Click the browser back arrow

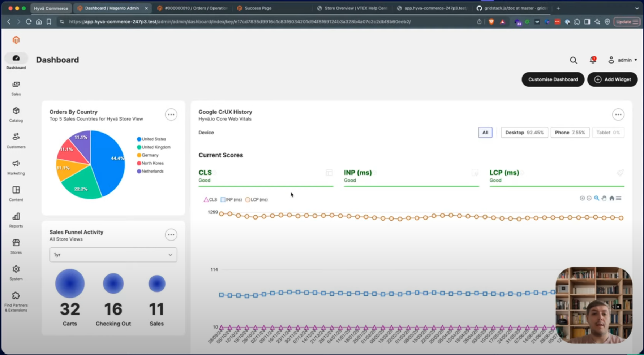click(x=9, y=22)
